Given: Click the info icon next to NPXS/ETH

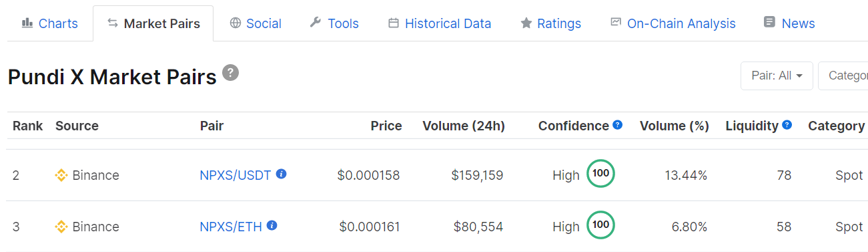Looking at the screenshot, I should coord(272,225).
